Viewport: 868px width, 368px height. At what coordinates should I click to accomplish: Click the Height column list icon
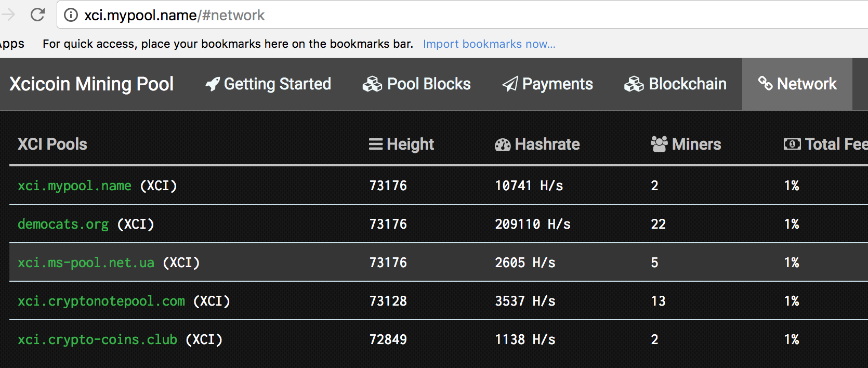376,144
